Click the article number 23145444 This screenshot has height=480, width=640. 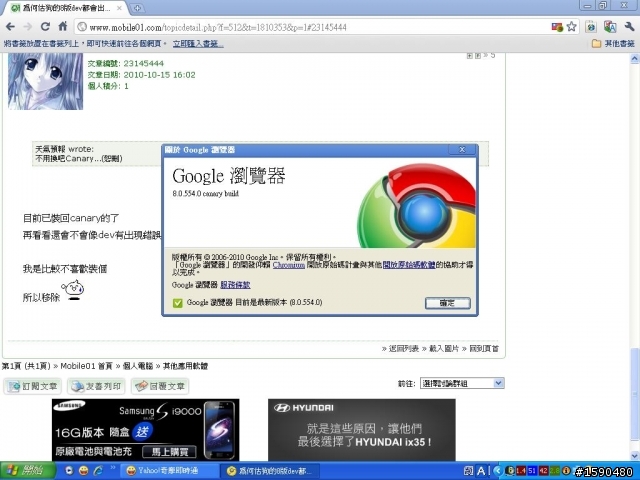(x=144, y=63)
